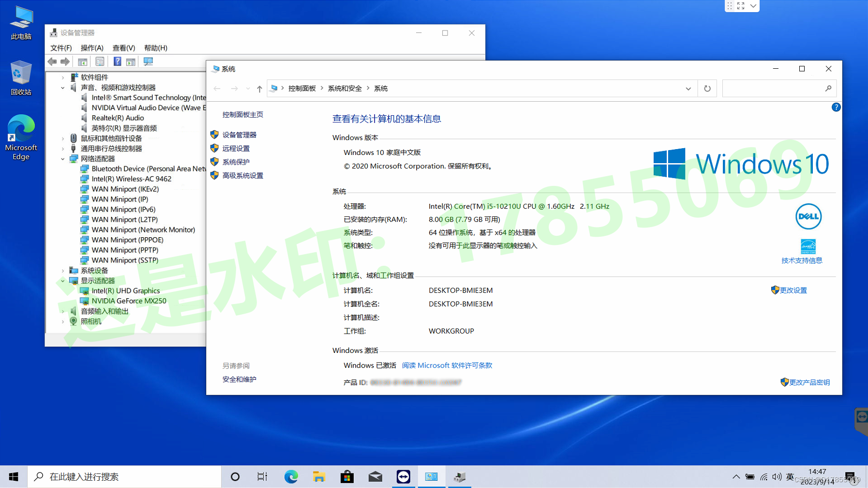Open the 操作(A) menu

coord(92,48)
